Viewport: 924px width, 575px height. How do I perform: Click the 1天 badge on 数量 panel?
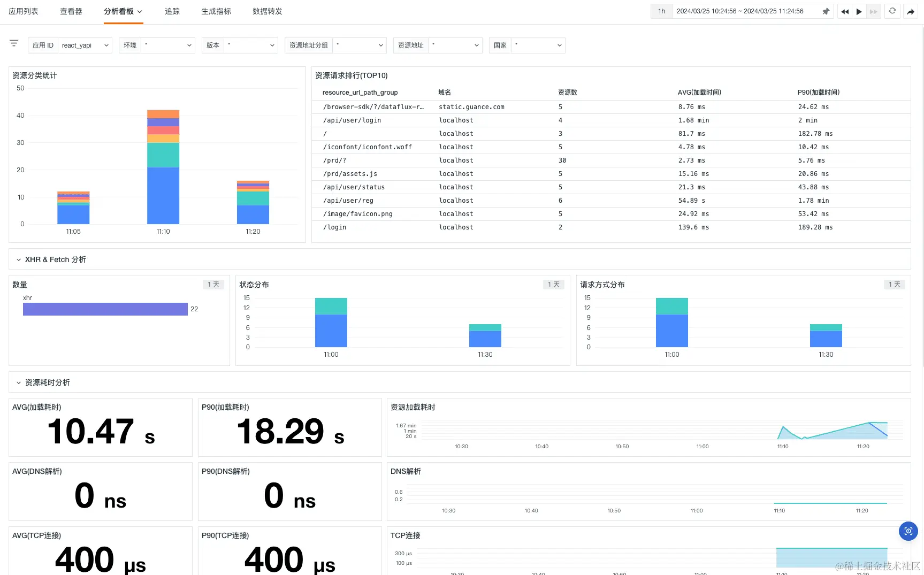coord(213,285)
